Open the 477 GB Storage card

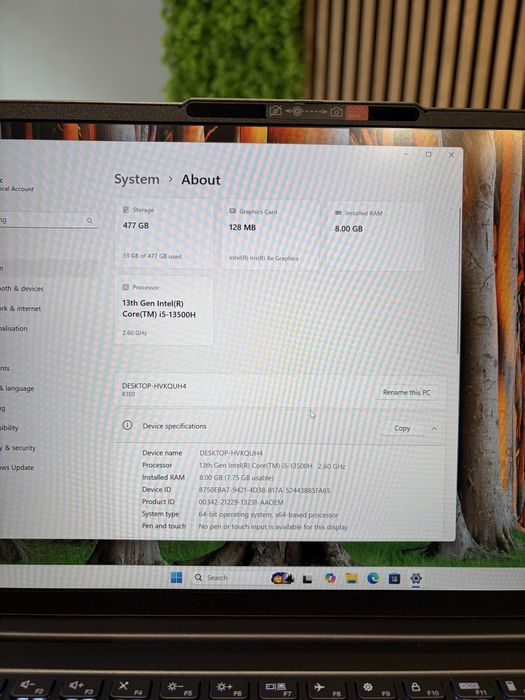pyautogui.click(x=163, y=233)
